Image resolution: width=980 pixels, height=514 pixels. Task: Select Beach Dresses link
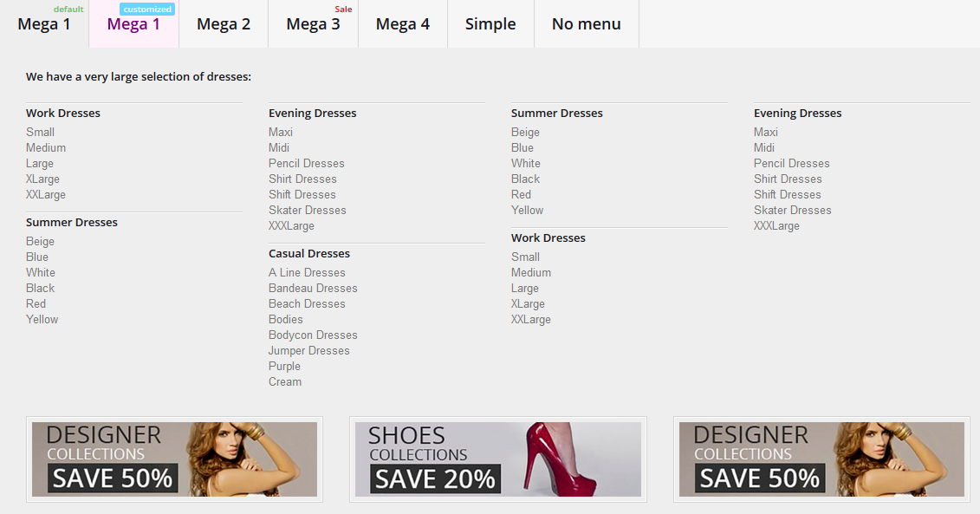pyautogui.click(x=307, y=304)
